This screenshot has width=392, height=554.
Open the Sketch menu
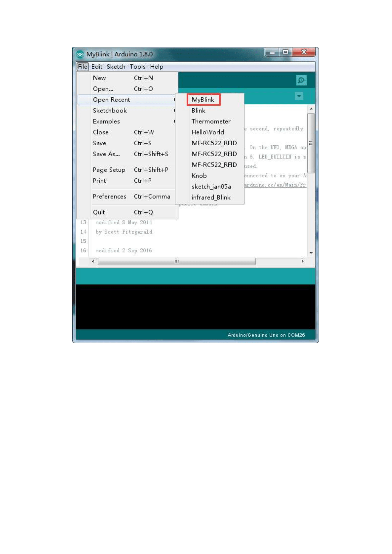click(x=116, y=67)
